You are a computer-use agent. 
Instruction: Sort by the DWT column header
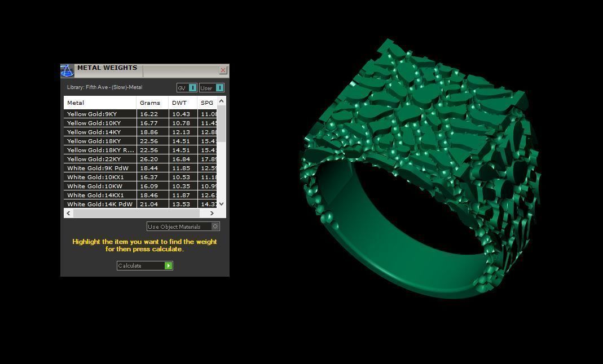(183, 103)
